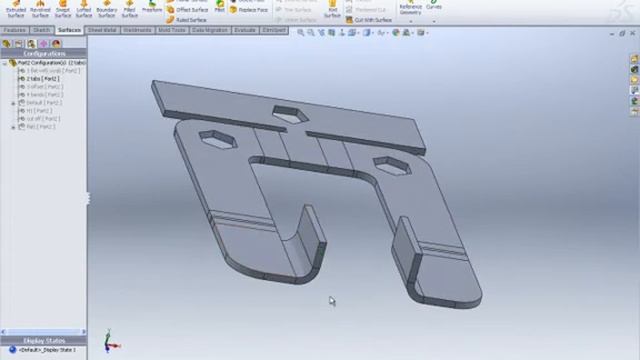This screenshot has width=640, height=360.
Task: Switch to the DimXpert tab
Action: 274,30
